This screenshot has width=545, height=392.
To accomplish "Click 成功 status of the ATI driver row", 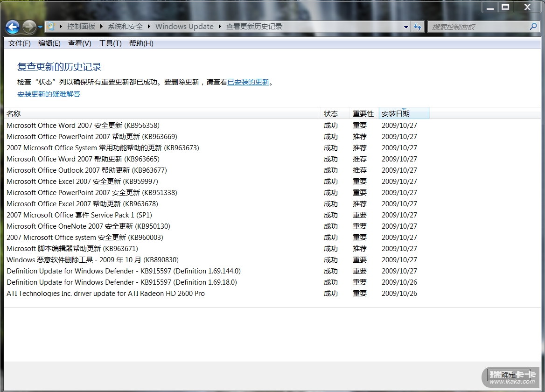I will (331, 294).
